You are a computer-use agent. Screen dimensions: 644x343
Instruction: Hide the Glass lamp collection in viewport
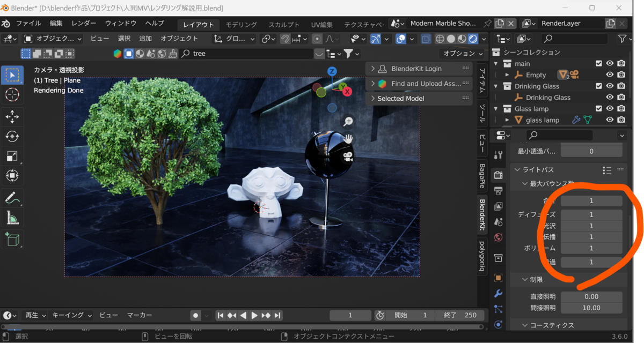[x=610, y=109]
